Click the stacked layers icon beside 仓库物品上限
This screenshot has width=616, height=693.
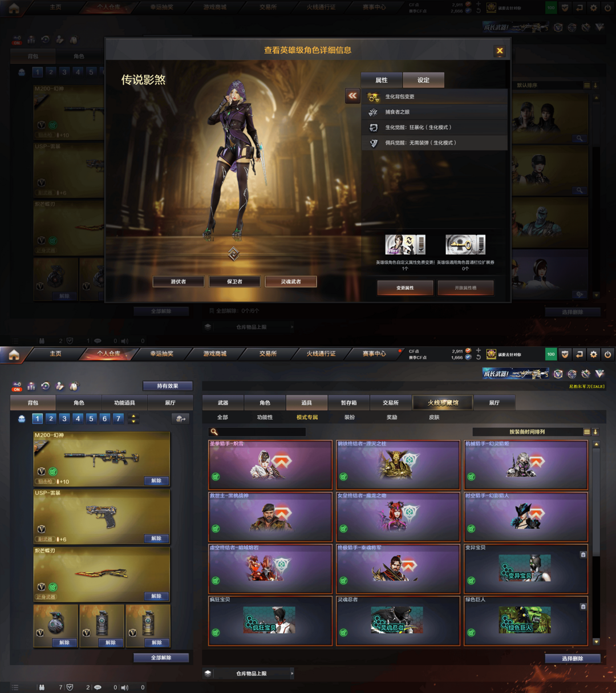click(x=208, y=674)
